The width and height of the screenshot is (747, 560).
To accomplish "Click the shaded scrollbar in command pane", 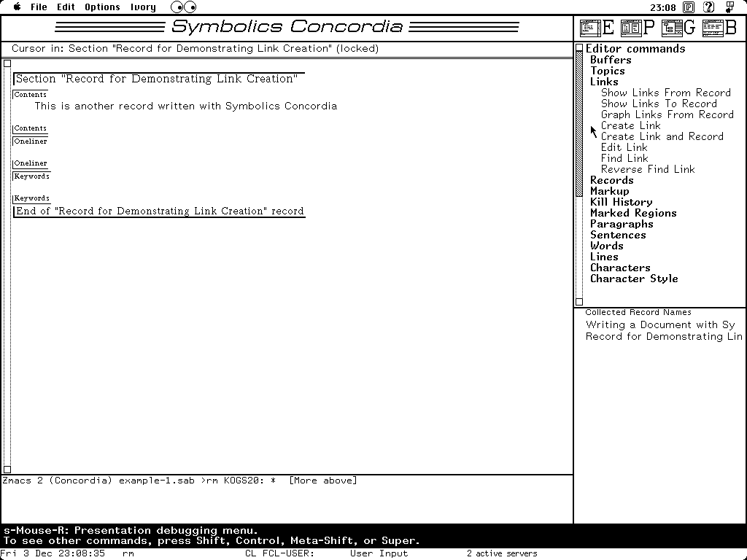I will pyautogui.click(x=579, y=124).
